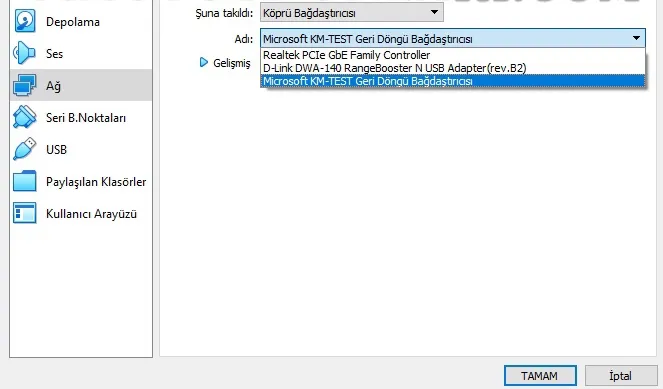The image size is (663, 389).
Task: Click the Gelişmiş label text
Action: click(x=232, y=63)
